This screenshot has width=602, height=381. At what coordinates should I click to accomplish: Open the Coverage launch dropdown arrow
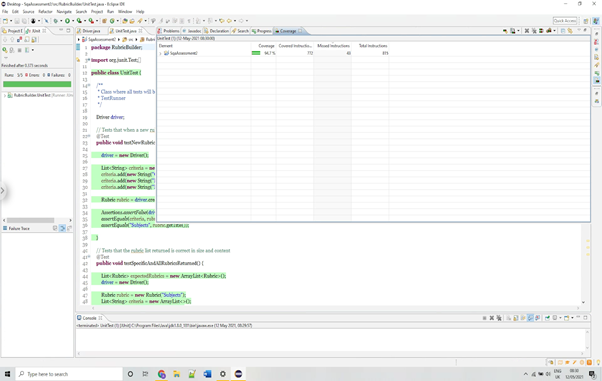tap(85, 21)
